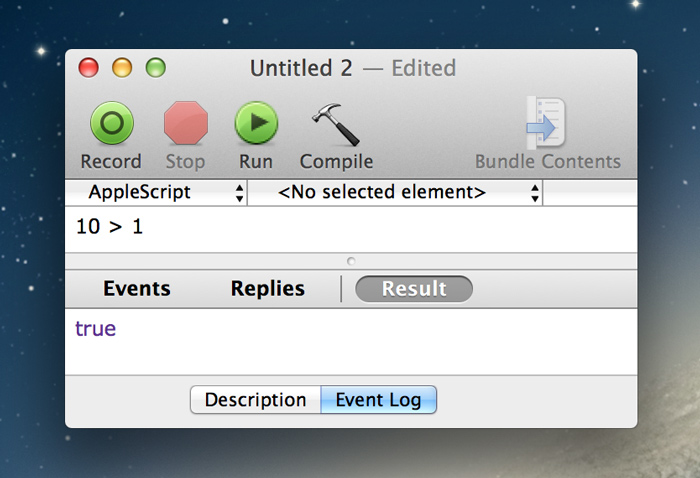Image resolution: width=700 pixels, height=478 pixels.
Task: Click the Compile label in toolbar
Action: point(336,162)
